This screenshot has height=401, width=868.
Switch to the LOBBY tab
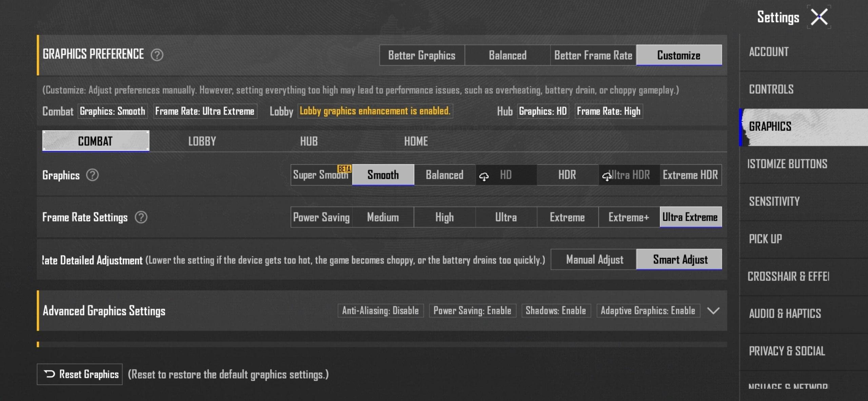[202, 141]
